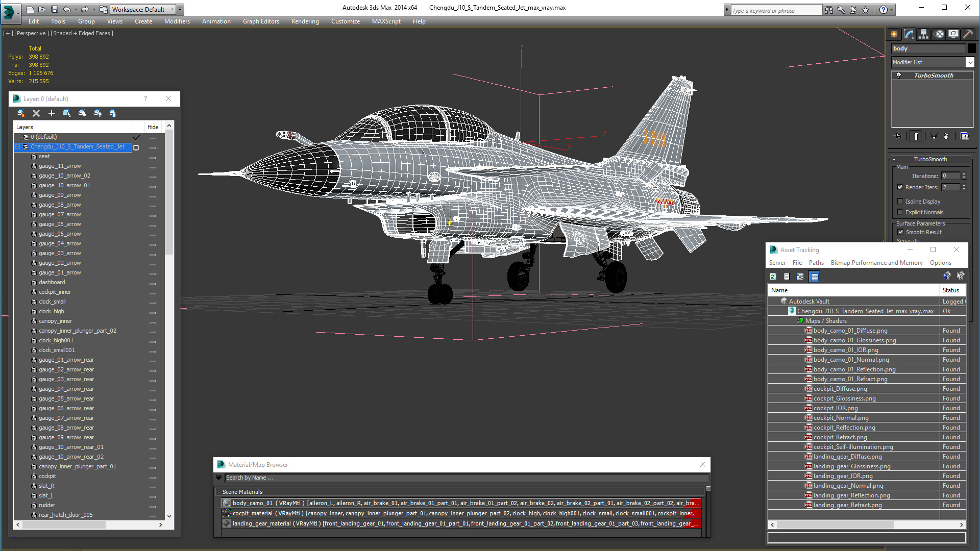
Task: Click Freeze All Layers snowflake icon
Action: tap(113, 113)
